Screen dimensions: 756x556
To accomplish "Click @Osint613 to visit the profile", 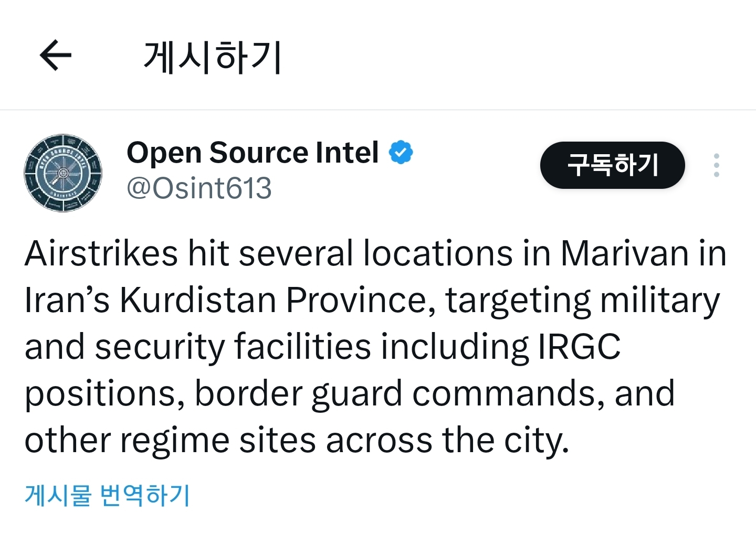I will (198, 189).
